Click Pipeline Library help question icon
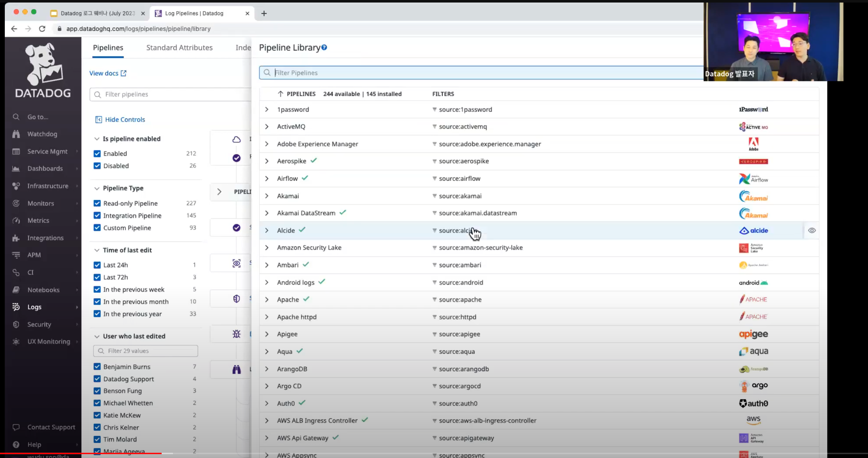The image size is (868, 458). pos(324,47)
